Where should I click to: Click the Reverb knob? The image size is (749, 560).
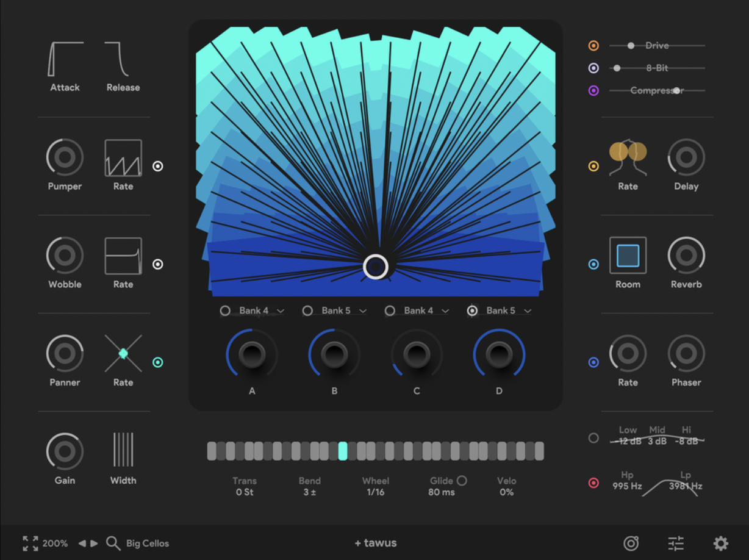[686, 256]
